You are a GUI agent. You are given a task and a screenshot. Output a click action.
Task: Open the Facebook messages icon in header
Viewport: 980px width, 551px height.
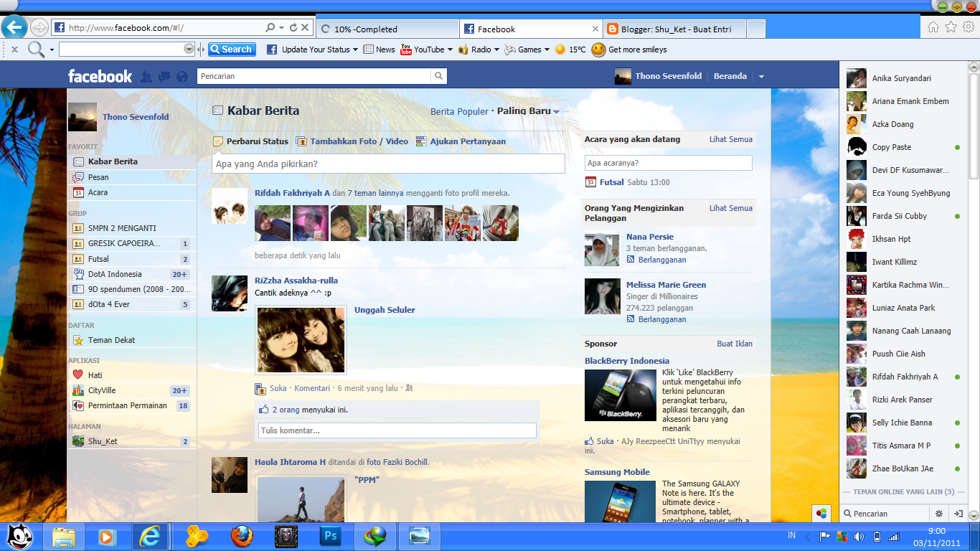pos(164,76)
